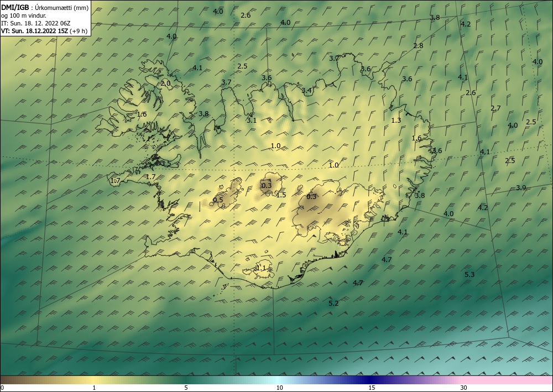553x392 pixels.
Task: Pick the brown left end of the color scale
Action: point(14,380)
